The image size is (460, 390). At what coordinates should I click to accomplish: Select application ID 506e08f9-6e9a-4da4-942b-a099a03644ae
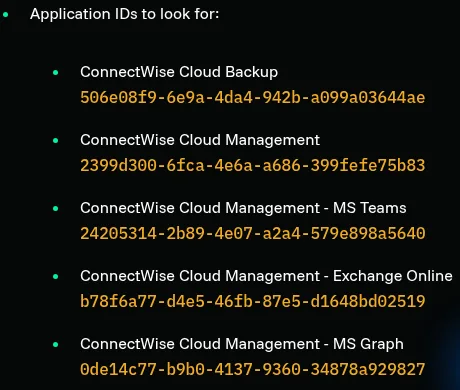point(253,98)
